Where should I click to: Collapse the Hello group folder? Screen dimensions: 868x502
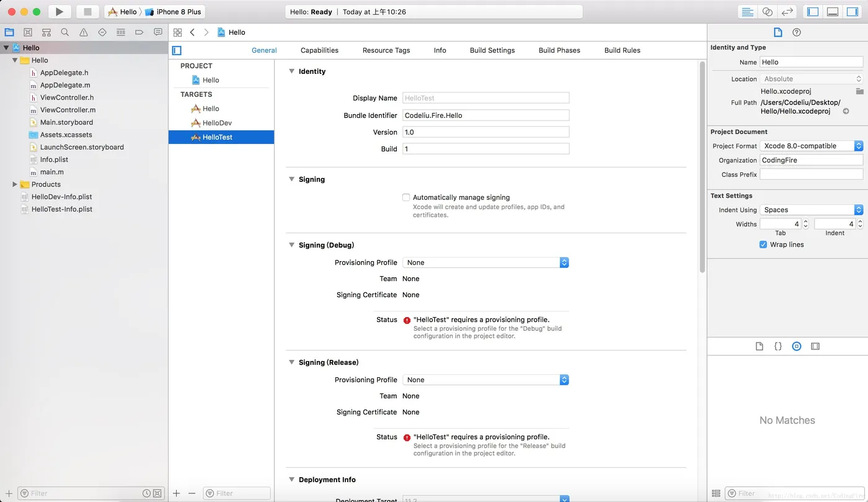(x=15, y=60)
